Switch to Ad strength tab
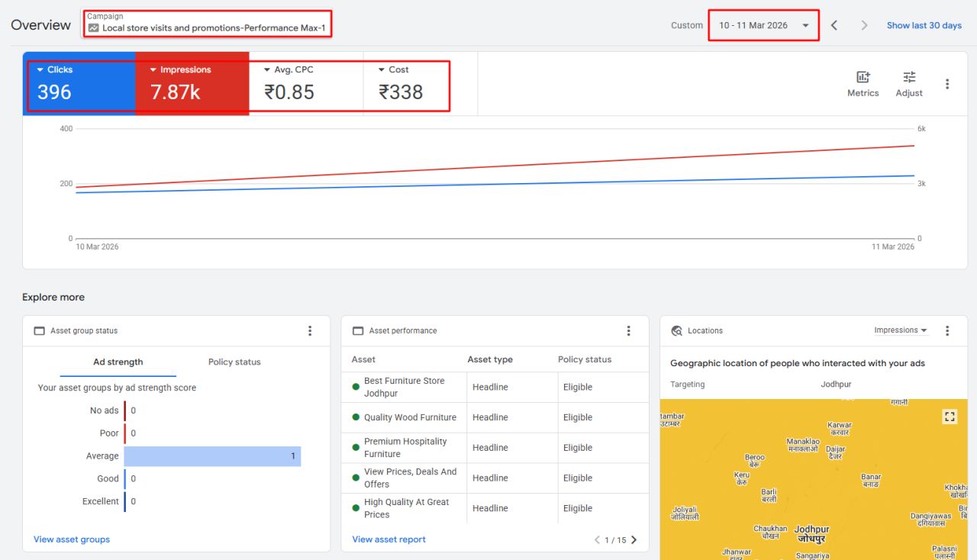Image resolution: width=977 pixels, height=560 pixels. coord(118,362)
